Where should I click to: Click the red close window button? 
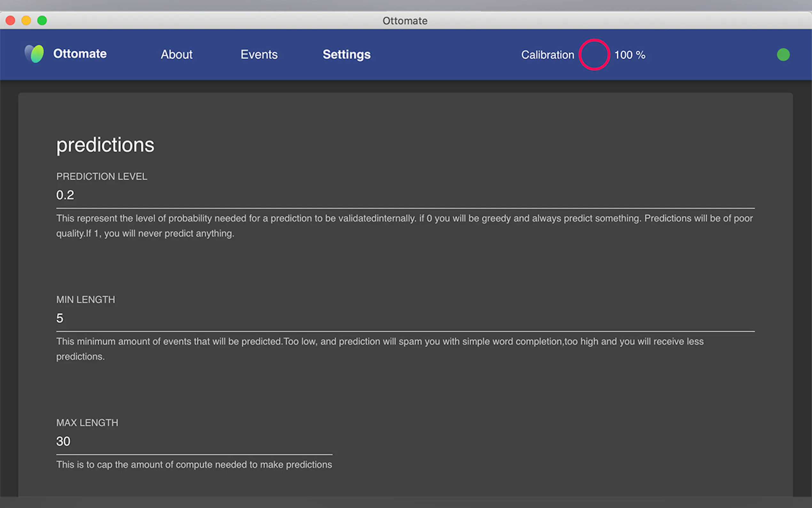pyautogui.click(x=11, y=20)
